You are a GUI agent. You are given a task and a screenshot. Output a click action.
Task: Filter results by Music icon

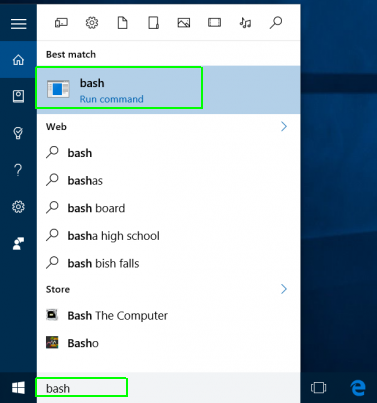click(245, 23)
